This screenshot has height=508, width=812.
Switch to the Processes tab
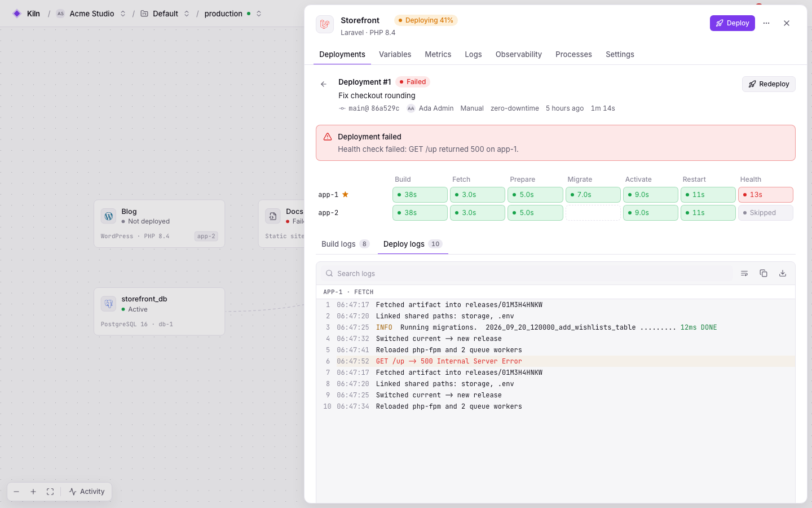pyautogui.click(x=573, y=54)
